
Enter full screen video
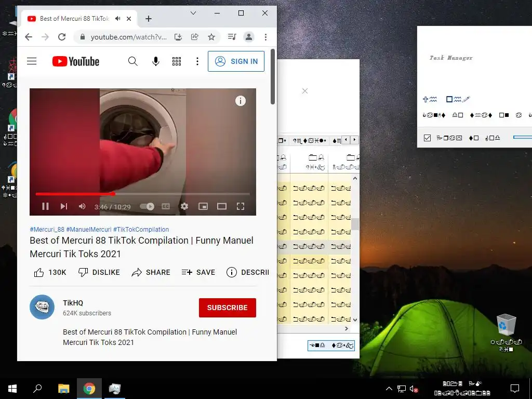tap(241, 206)
